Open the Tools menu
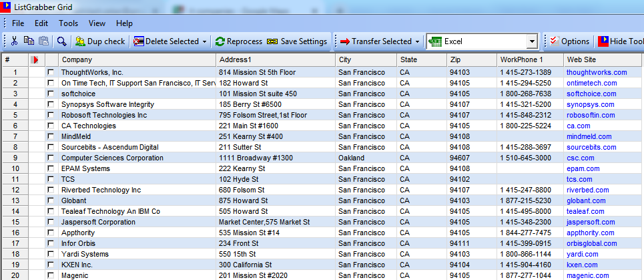This screenshot has height=280, width=644. pyautogui.click(x=68, y=23)
